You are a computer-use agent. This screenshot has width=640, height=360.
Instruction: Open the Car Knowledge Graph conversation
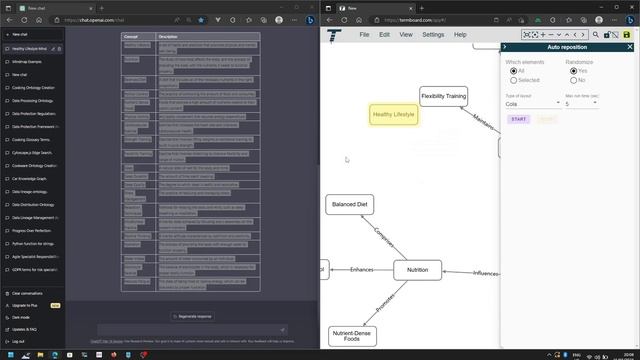tap(33, 179)
